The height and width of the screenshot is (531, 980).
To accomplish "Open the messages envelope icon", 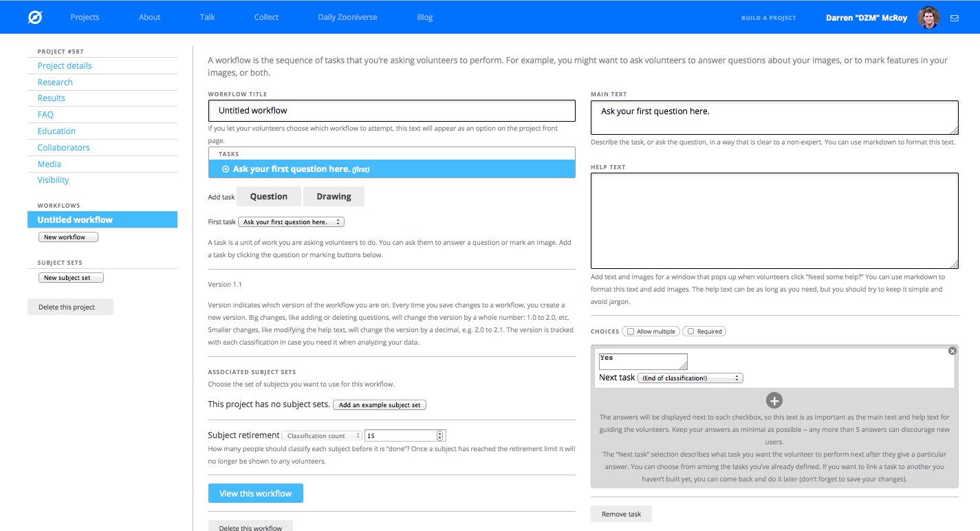I will (x=955, y=18).
